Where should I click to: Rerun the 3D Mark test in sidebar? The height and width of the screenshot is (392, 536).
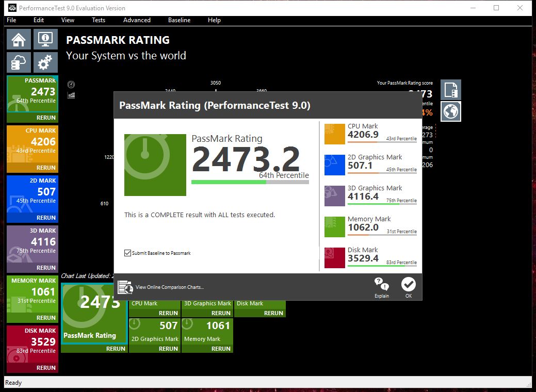tap(33, 268)
